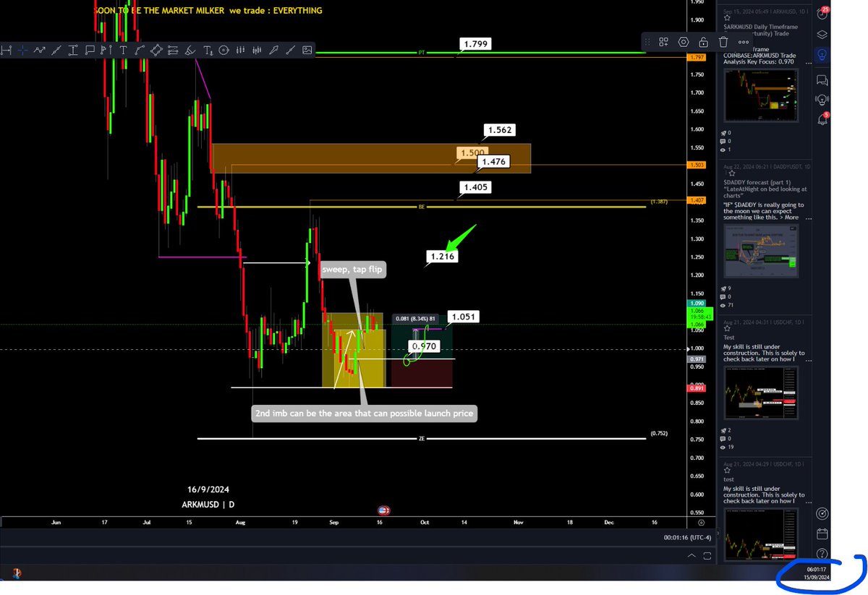Select the 1.476 price label
Screen dimensions: 868x595
click(x=495, y=163)
